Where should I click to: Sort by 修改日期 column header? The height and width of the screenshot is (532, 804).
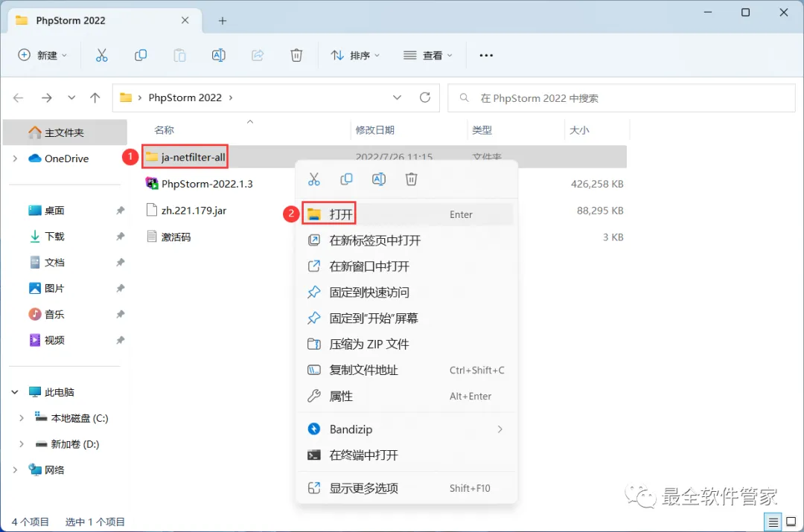[374, 130]
